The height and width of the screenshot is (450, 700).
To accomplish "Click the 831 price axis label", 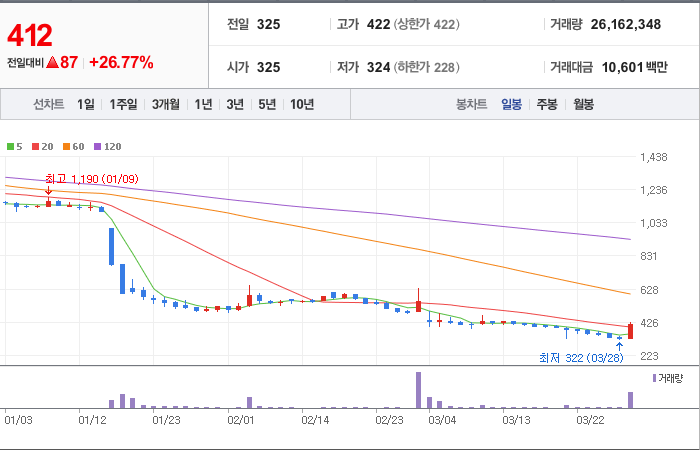I will click(649, 256).
